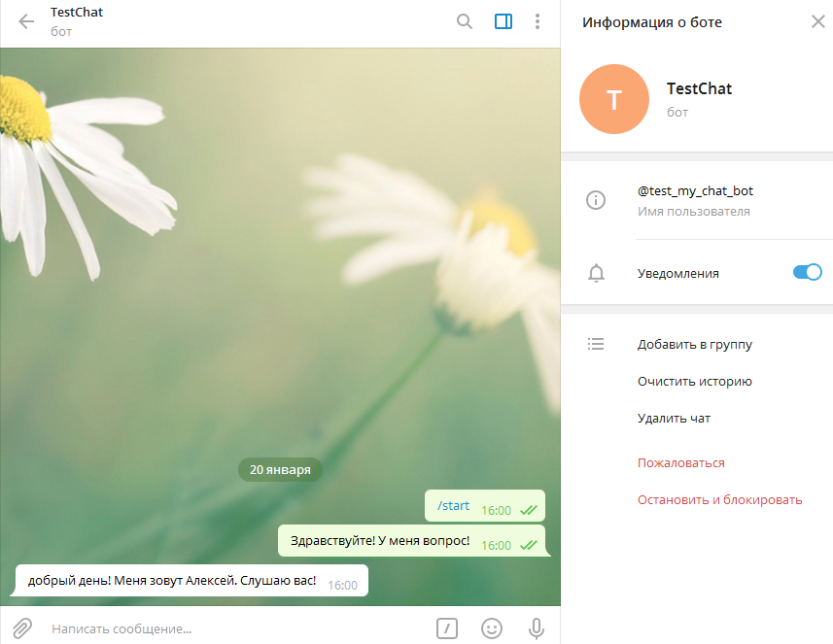Close the bot information panel
This screenshot has width=833, height=644.
[x=817, y=21]
